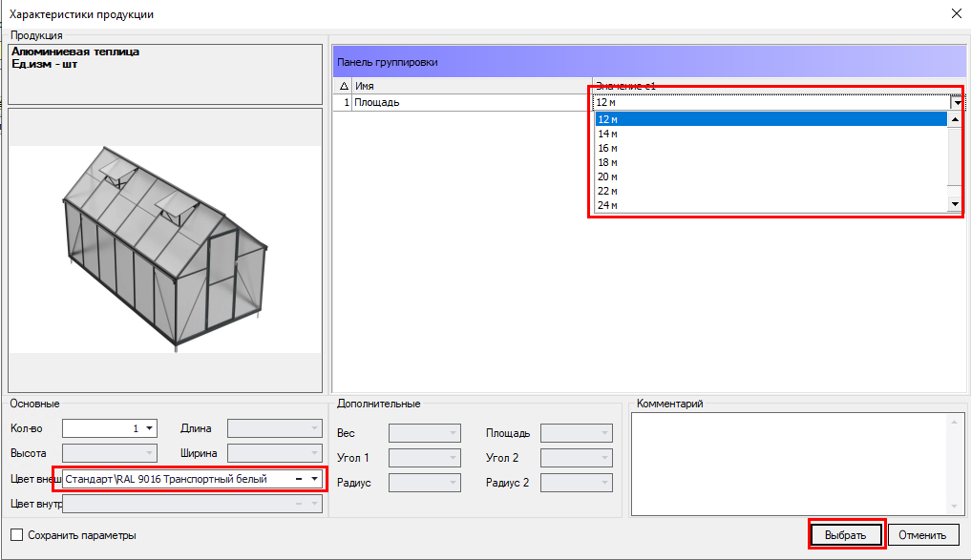Viewport: 971px width, 560px height.
Task: Choose 18 м from the list
Action: [x=771, y=162]
